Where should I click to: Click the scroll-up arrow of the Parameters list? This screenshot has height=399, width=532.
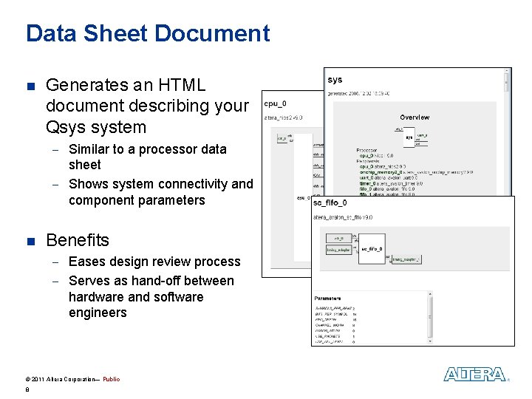point(430,294)
